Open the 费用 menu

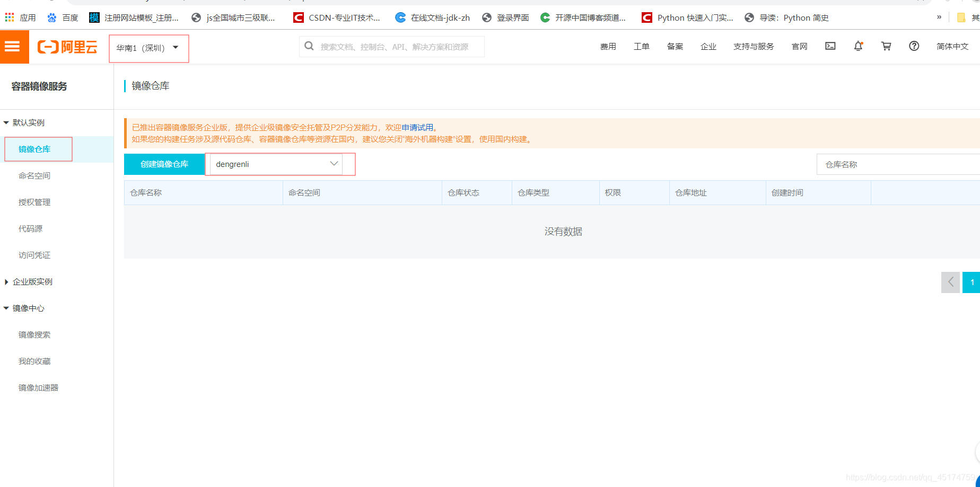(x=608, y=47)
